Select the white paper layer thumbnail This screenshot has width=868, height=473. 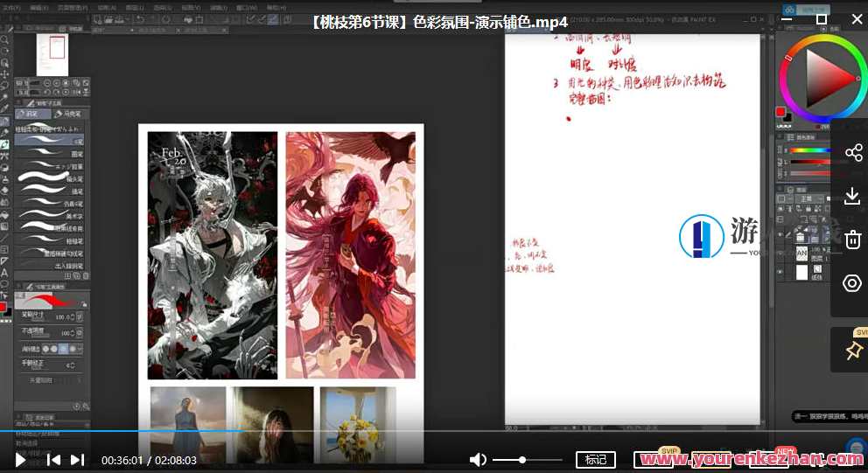[801, 272]
